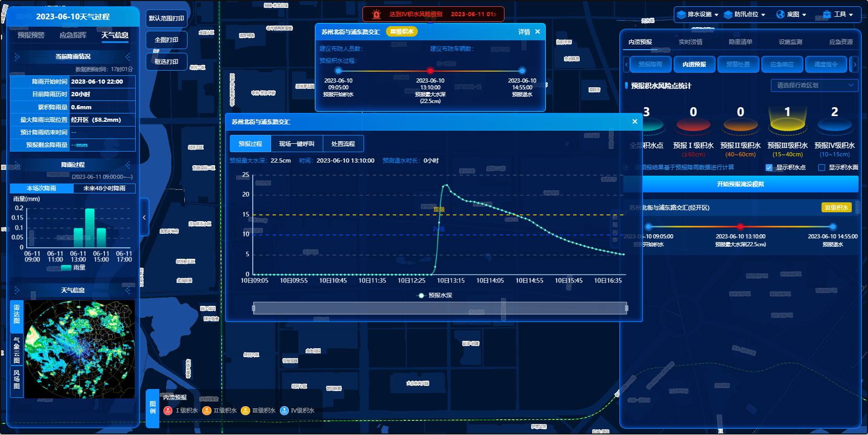Collapse the left weather panel
This screenshot has width=868, height=435.
point(144,217)
